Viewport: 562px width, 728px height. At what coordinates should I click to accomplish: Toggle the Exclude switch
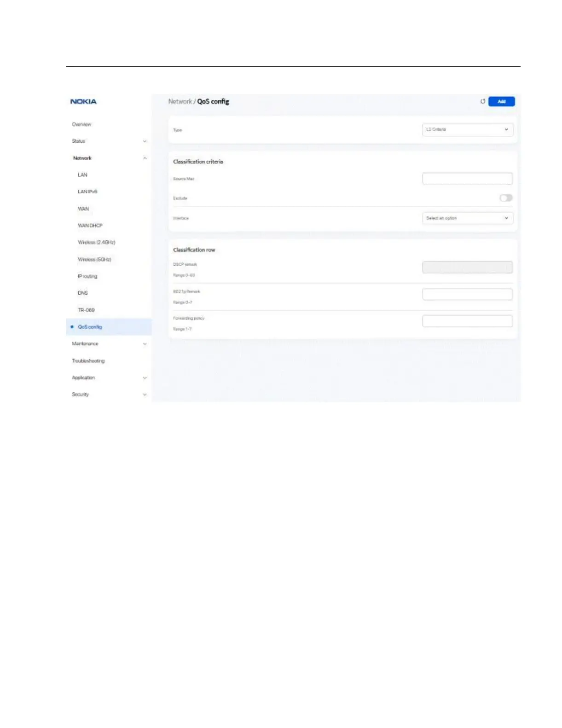pos(506,198)
